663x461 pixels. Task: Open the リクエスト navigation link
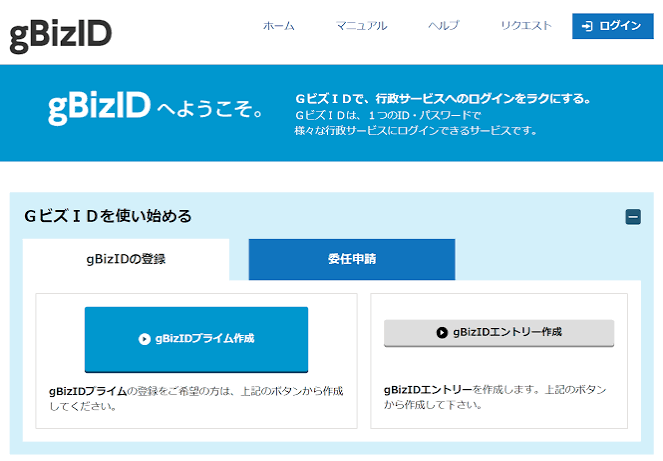coord(526,26)
